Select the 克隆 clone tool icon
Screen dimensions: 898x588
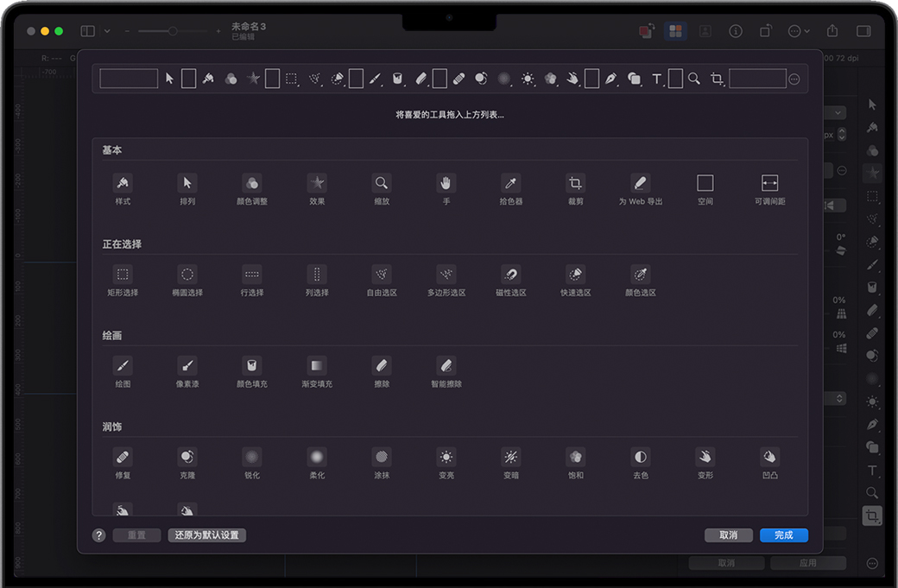187,457
